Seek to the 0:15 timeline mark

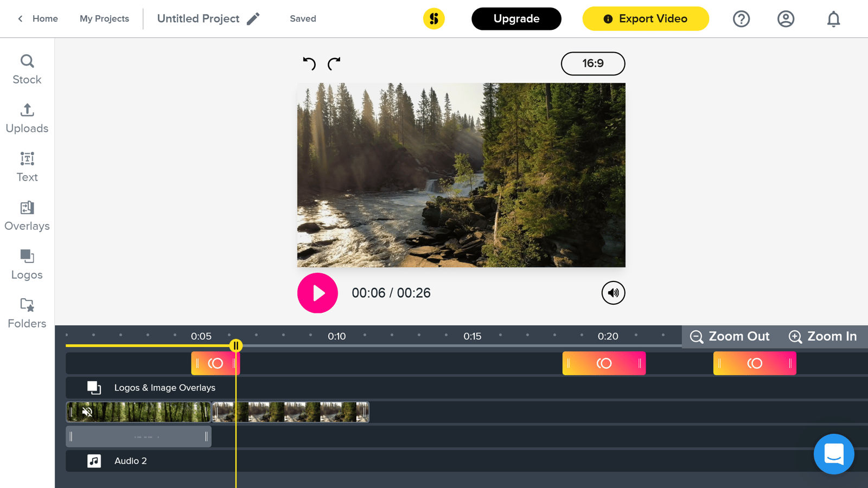(x=473, y=336)
